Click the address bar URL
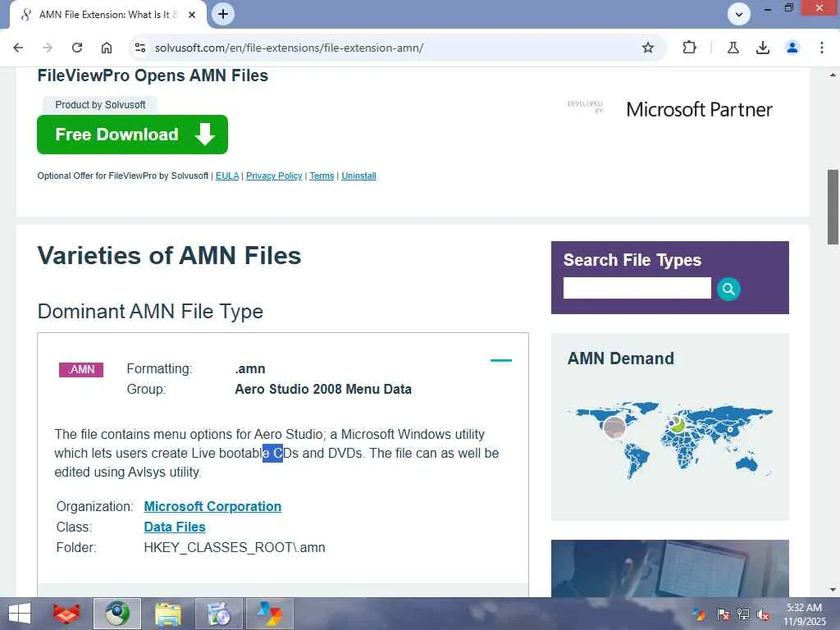 290,48
